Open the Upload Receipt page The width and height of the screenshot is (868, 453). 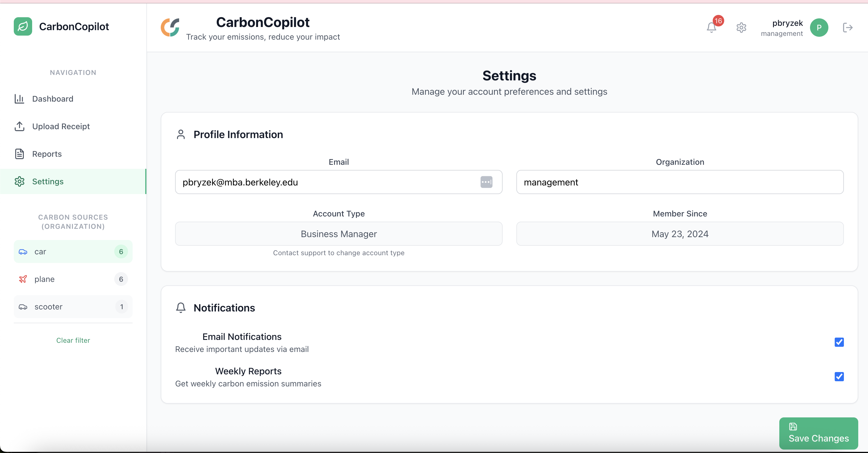pyautogui.click(x=61, y=126)
